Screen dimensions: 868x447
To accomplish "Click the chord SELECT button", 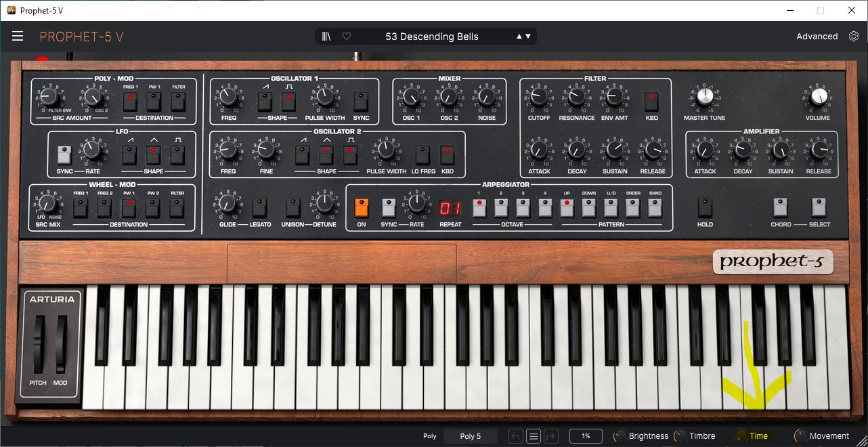I will pos(819,207).
